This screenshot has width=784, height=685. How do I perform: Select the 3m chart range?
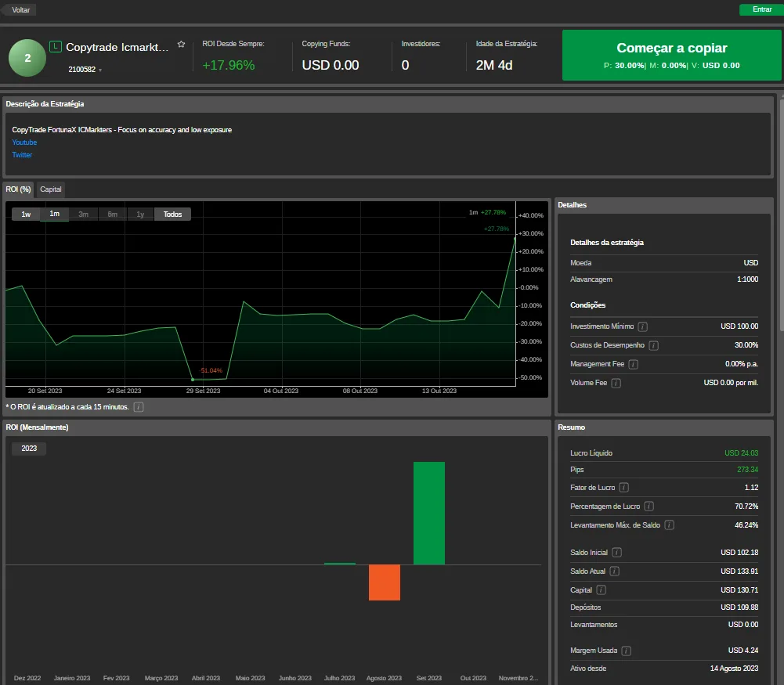84,215
